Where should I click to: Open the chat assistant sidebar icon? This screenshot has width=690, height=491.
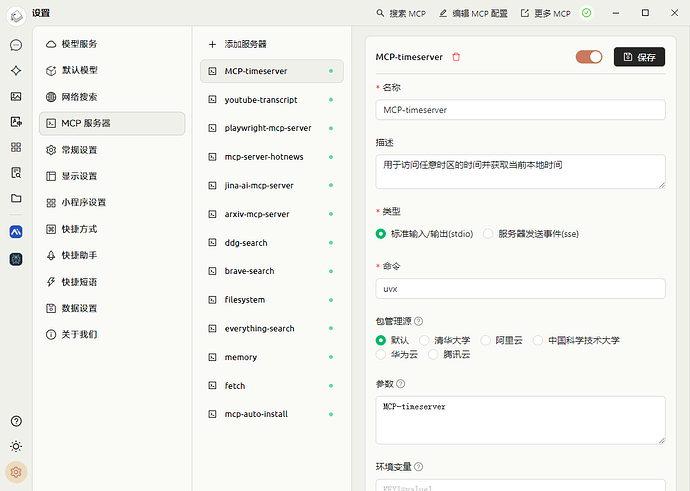(16, 45)
